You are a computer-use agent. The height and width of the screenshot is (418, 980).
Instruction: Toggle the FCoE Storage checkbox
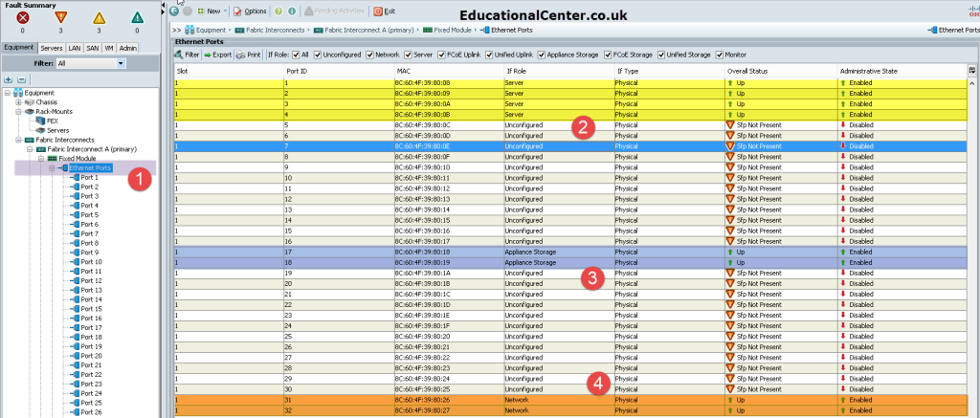(608, 55)
